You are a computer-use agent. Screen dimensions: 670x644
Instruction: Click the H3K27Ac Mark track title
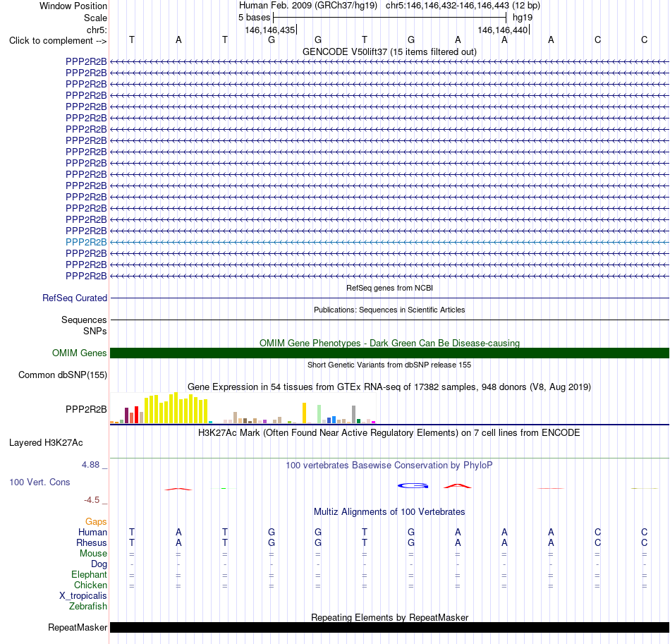(x=389, y=433)
